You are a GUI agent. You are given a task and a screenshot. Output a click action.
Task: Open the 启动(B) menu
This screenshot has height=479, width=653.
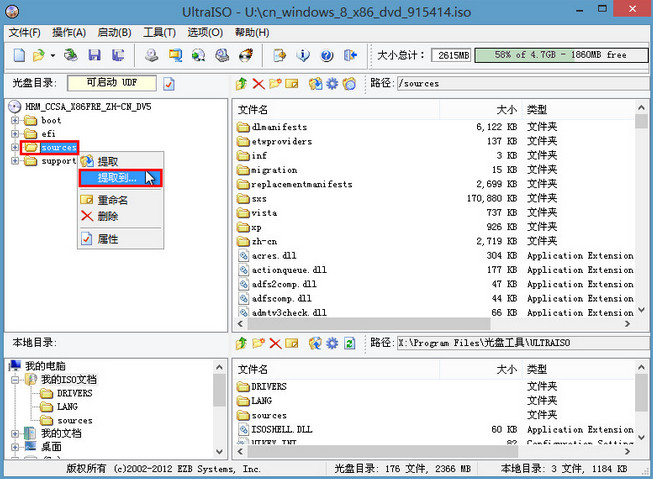pos(114,32)
